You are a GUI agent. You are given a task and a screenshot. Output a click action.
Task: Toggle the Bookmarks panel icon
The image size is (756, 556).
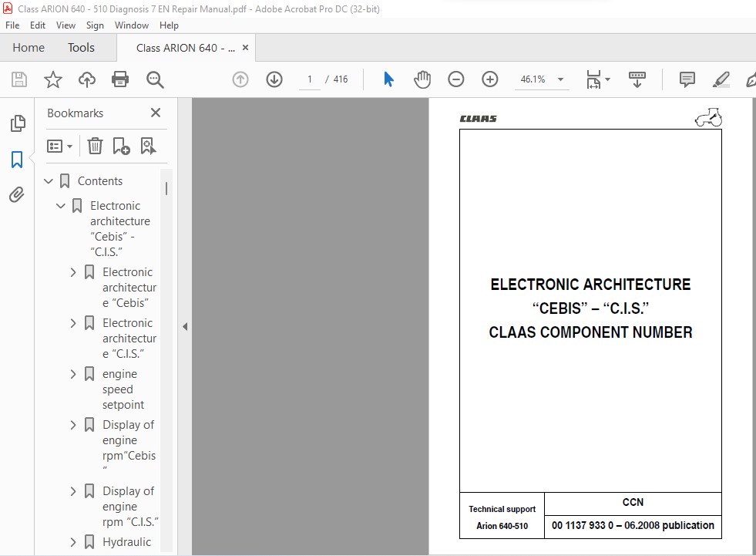click(x=18, y=160)
